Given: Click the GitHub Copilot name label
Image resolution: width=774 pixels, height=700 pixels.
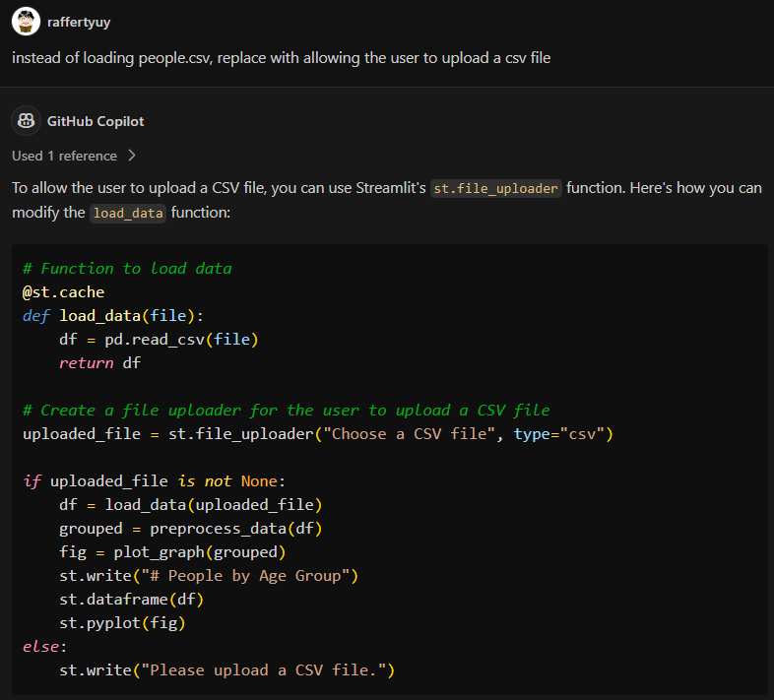Looking at the screenshot, I should point(96,121).
